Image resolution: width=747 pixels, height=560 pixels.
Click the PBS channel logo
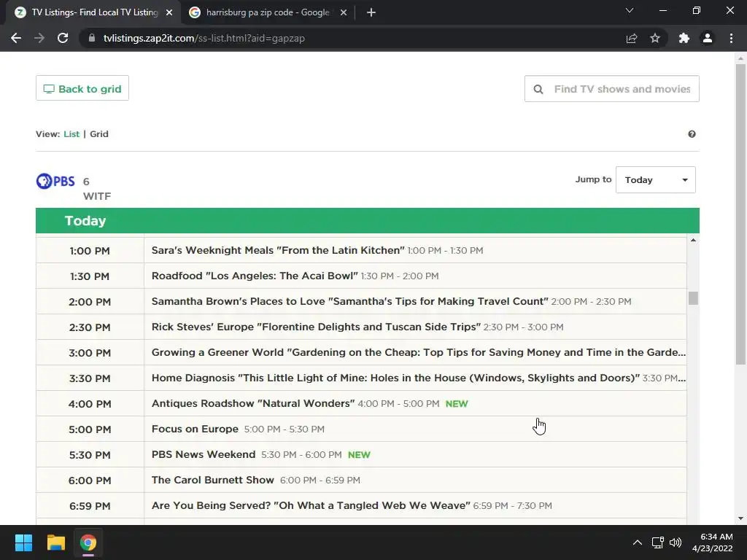(55, 181)
